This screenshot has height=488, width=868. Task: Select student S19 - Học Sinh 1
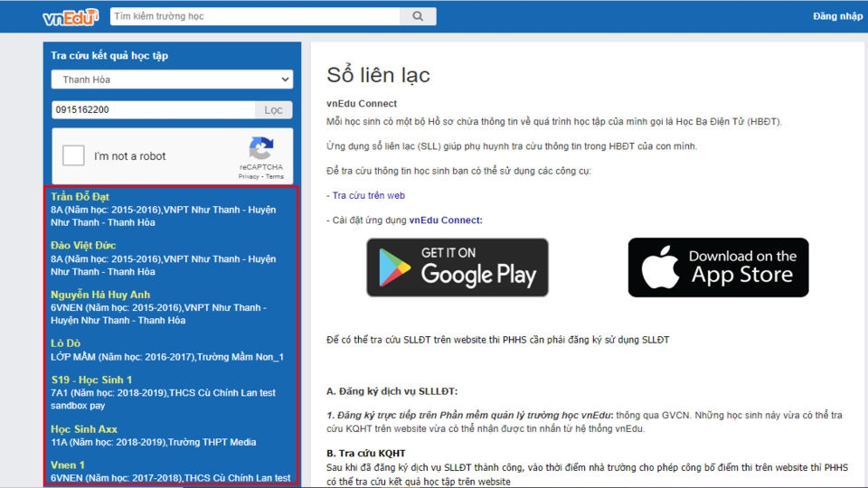click(91, 380)
